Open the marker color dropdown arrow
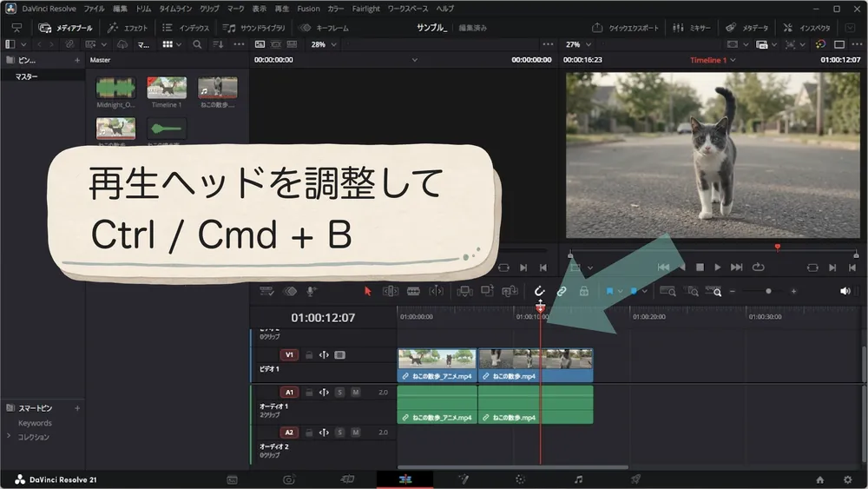Screen dimensions: 868x489 click(x=644, y=291)
